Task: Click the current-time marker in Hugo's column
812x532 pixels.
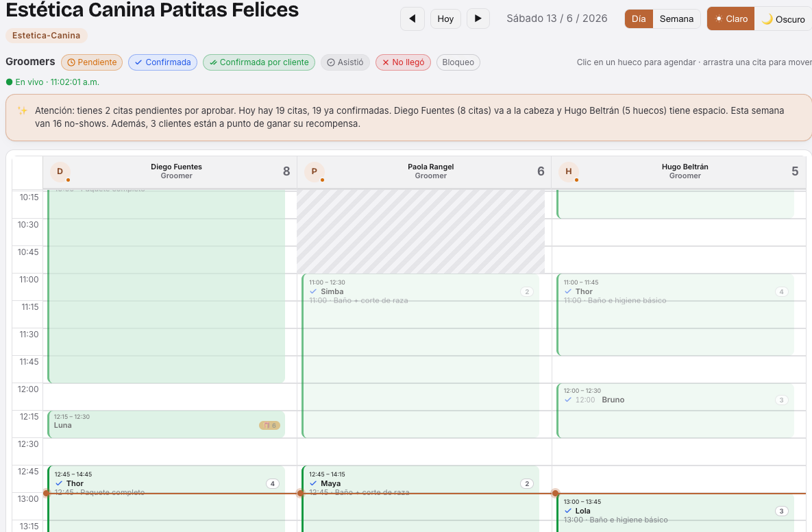Action: (x=555, y=493)
